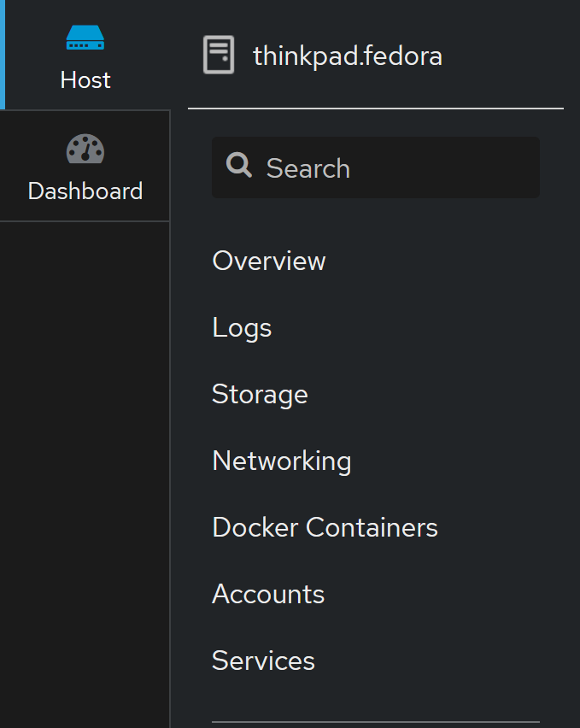Click the Host label text
Image resolution: width=580 pixels, height=728 pixels.
[x=85, y=79]
